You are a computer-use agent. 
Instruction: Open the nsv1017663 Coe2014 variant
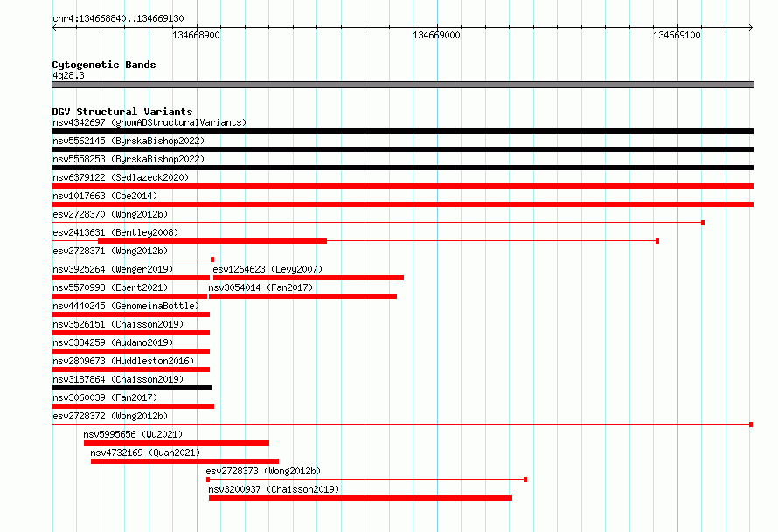(105, 196)
